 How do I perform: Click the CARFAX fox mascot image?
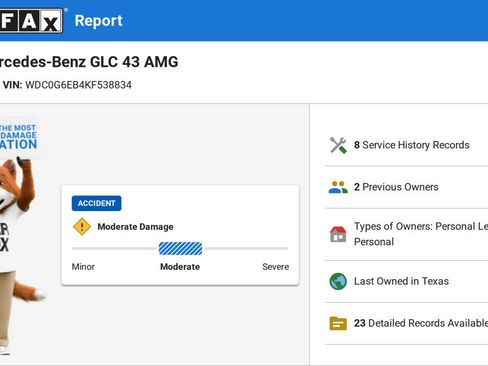pyautogui.click(x=22, y=255)
